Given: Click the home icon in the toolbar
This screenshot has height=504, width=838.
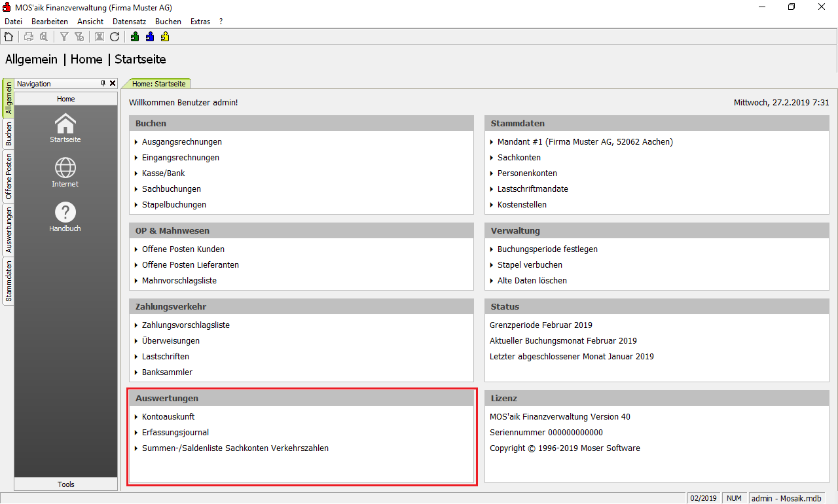Looking at the screenshot, I should pyautogui.click(x=9, y=37).
